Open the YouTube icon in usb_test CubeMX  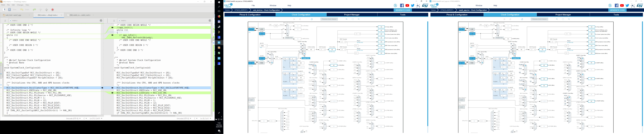pos(407,5)
